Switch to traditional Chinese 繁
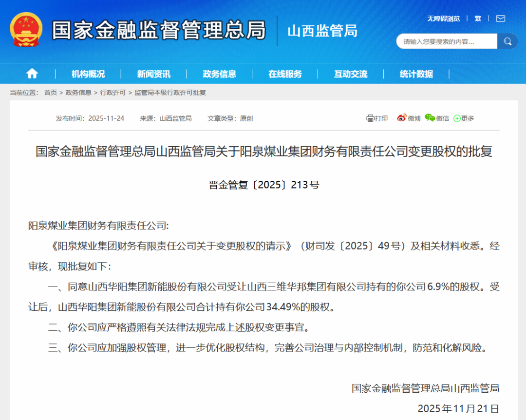Image resolution: width=526 pixels, height=420 pixels. pos(478,19)
